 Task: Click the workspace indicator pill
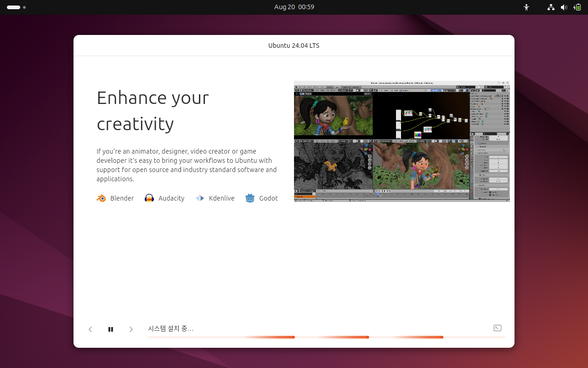pyautogui.click(x=13, y=7)
